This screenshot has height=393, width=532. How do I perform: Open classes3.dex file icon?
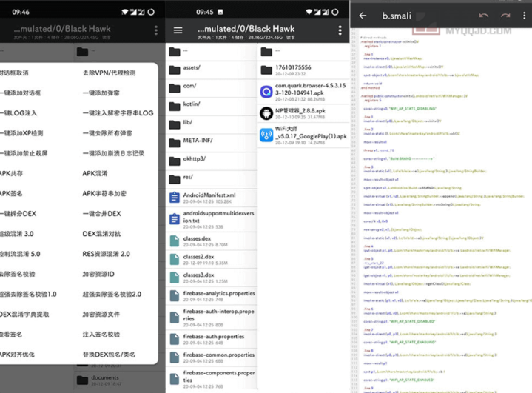click(175, 278)
